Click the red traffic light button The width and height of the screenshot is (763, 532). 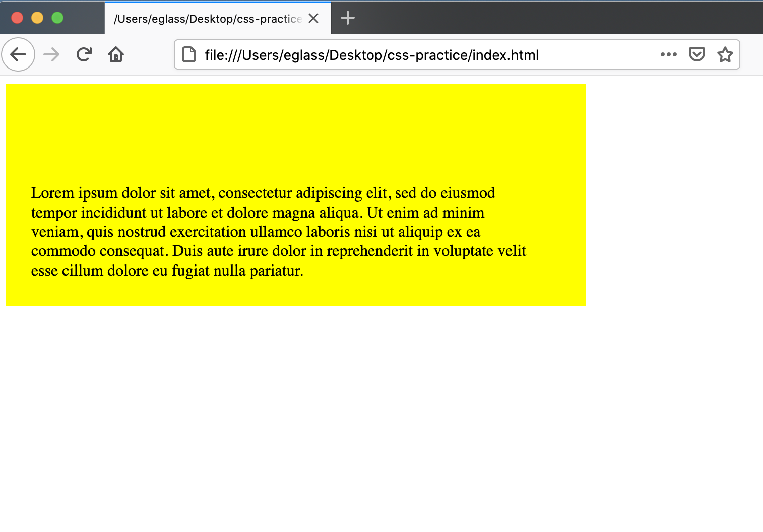[17, 17]
